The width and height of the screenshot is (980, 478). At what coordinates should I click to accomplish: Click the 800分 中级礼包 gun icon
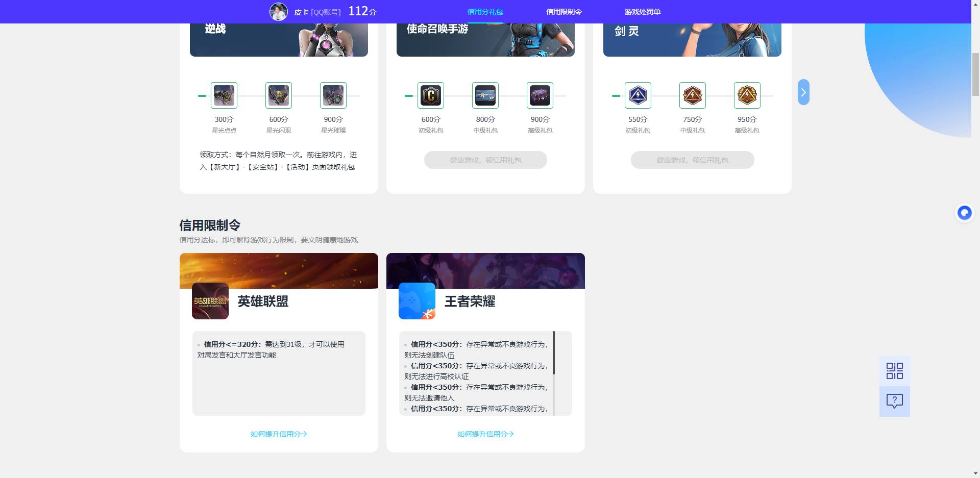coord(485,95)
